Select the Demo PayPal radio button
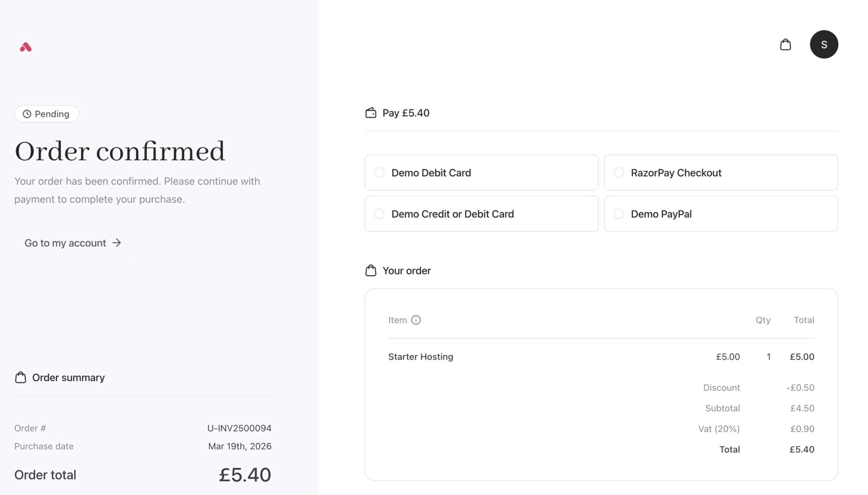The height and width of the screenshot is (495, 868). click(x=619, y=214)
